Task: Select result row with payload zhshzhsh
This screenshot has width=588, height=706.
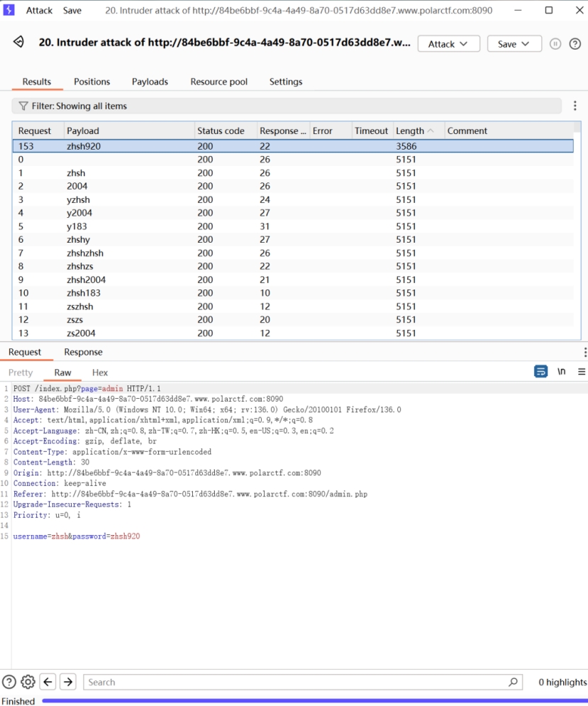Action: click(x=293, y=253)
